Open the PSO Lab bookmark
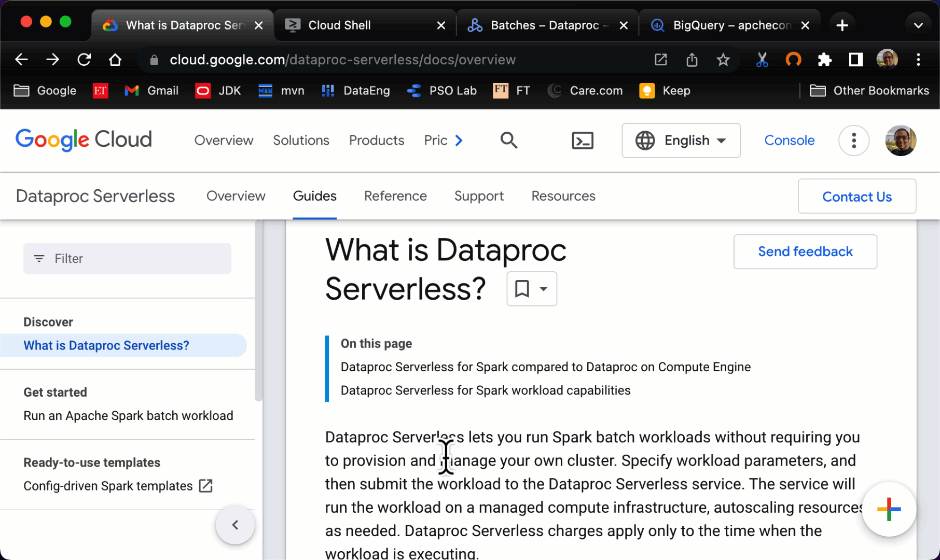This screenshot has height=560, width=940. pos(441,91)
